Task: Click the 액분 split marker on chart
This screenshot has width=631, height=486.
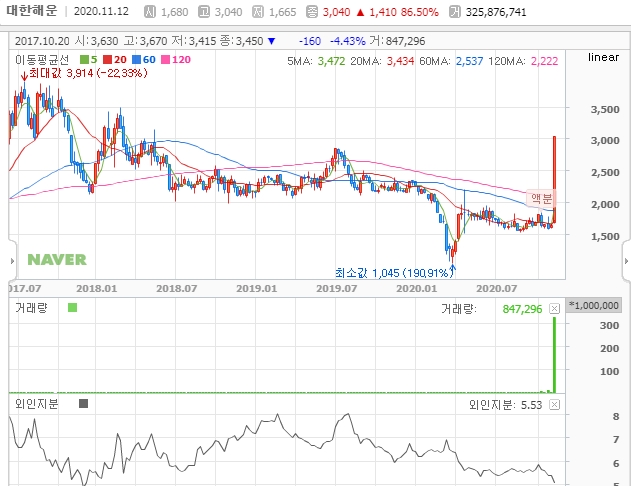Action: tap(541, 198)
